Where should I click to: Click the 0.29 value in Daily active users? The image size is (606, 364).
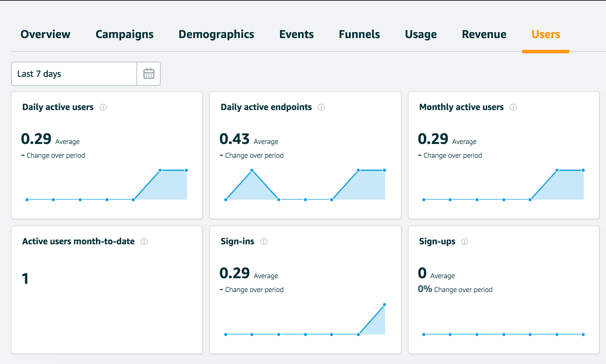click(x=36, y=139)
